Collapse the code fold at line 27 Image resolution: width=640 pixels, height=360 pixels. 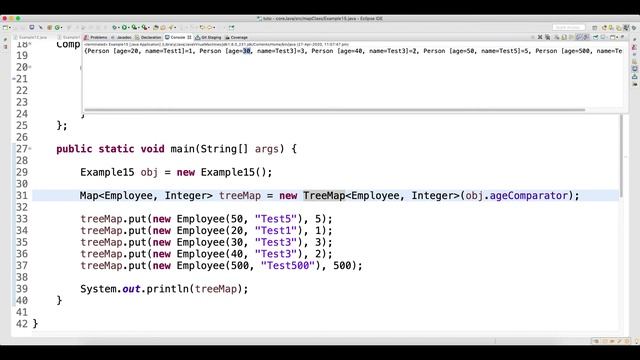[x=30, y=148]
